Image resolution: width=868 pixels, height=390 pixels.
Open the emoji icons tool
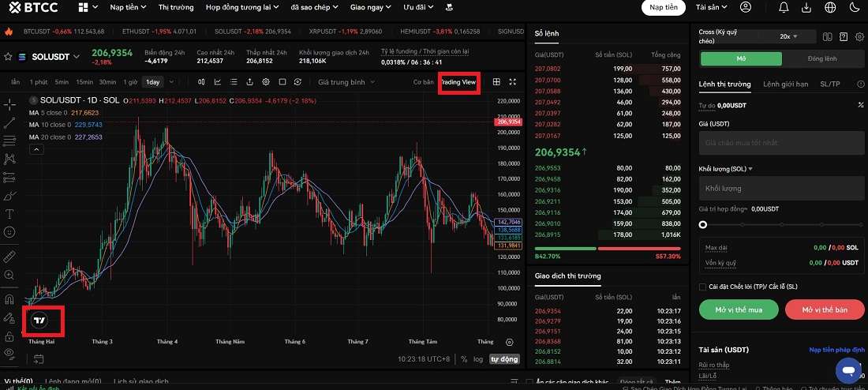click(9, 232)
